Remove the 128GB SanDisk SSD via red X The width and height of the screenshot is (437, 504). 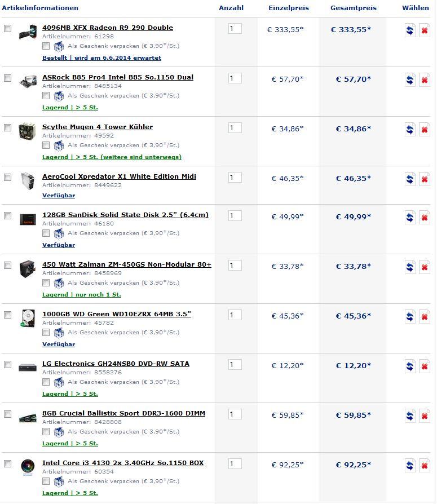[424, 218]
